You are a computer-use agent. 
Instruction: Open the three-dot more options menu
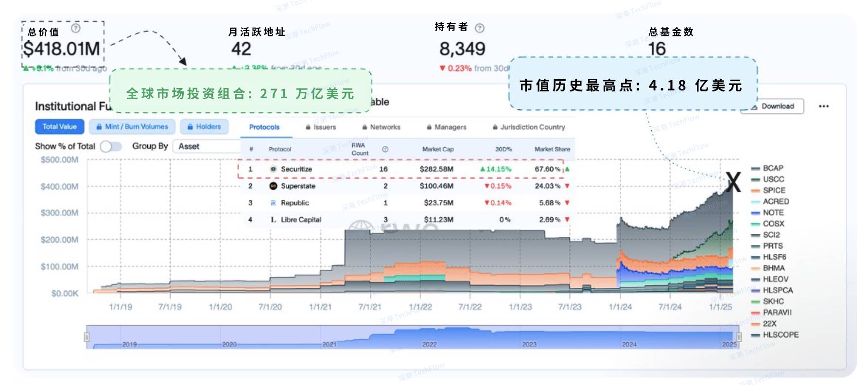824,106
